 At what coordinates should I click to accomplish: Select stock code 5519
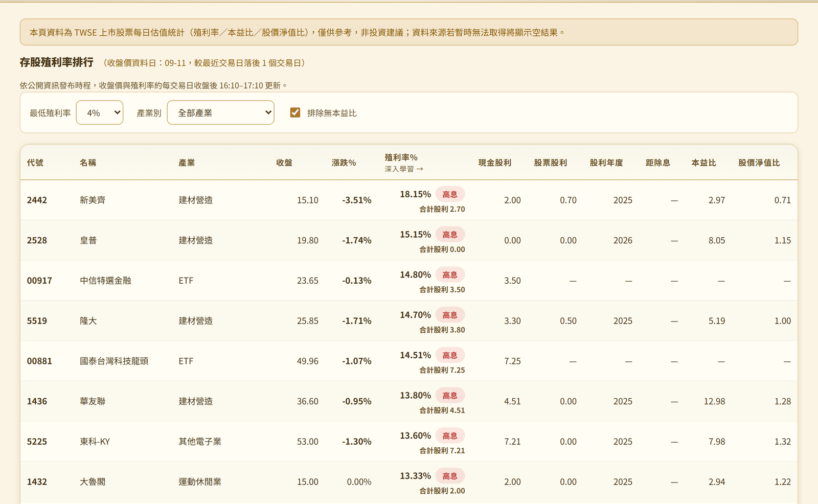click(37, 321)
